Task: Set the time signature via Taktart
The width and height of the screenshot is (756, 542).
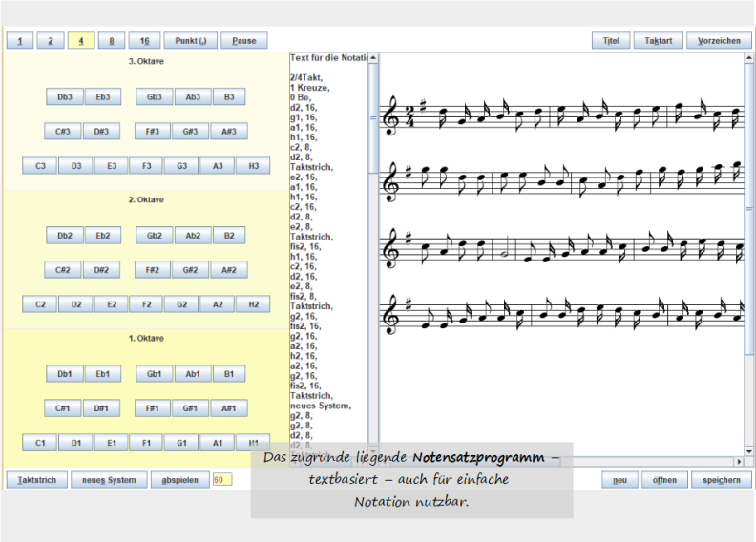Action: point(658,41)
